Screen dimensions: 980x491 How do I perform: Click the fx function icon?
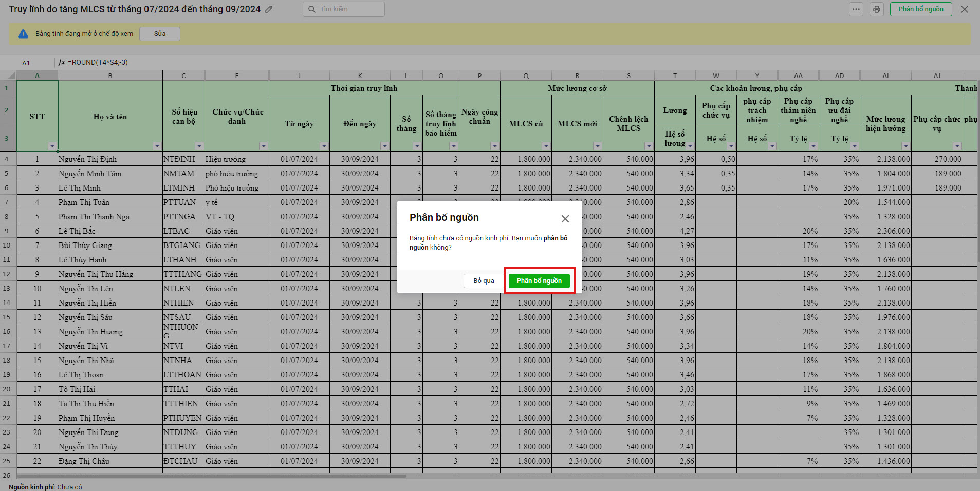click(x=62, y=62)
